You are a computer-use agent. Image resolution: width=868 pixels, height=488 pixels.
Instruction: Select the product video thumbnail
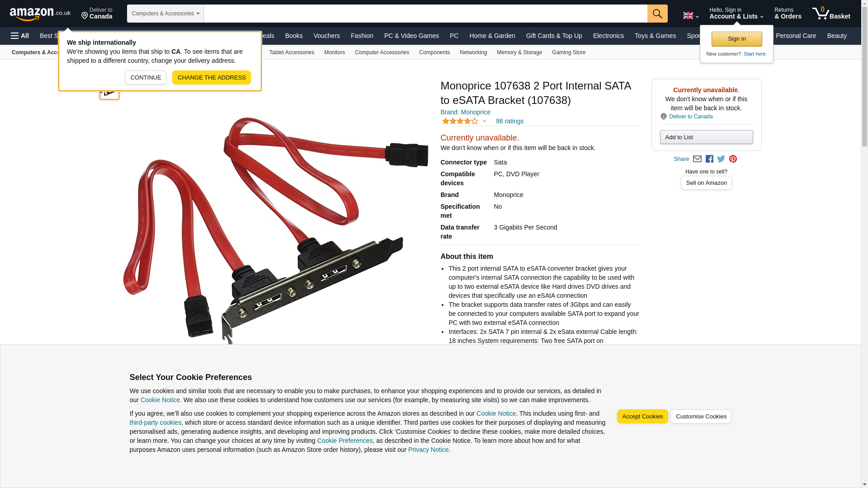click(x=109, y=92)
